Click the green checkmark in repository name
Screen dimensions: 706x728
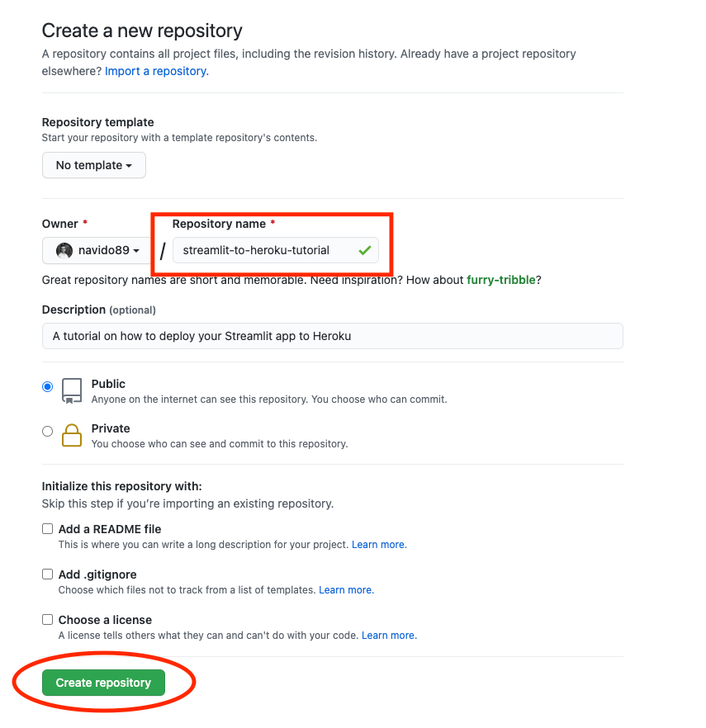[x=365, y=250]
